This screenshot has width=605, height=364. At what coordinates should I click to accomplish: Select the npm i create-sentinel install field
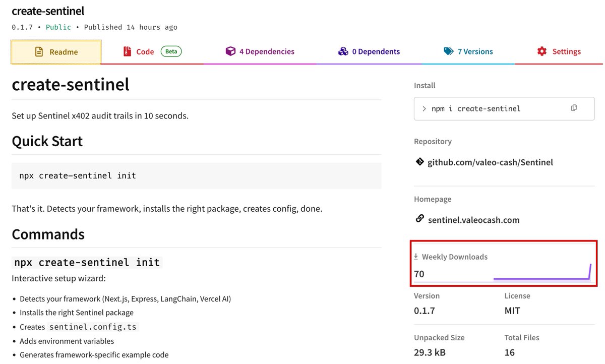click(x=504, y=108)
